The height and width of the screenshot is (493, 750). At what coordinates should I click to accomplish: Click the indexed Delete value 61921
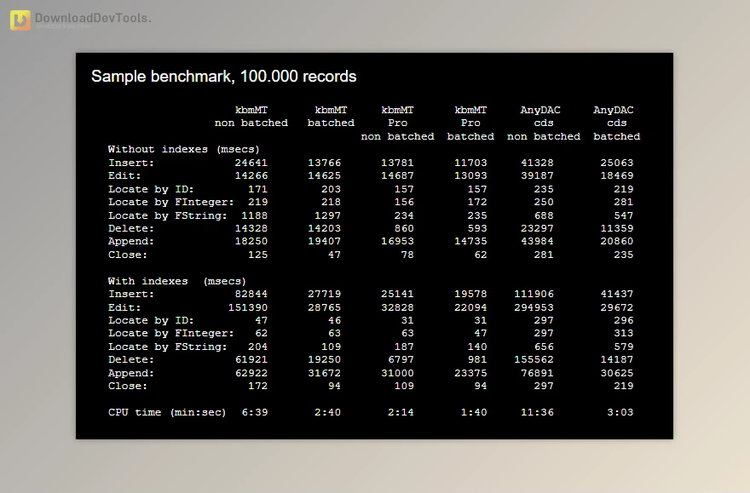click(x=251, y=360)
